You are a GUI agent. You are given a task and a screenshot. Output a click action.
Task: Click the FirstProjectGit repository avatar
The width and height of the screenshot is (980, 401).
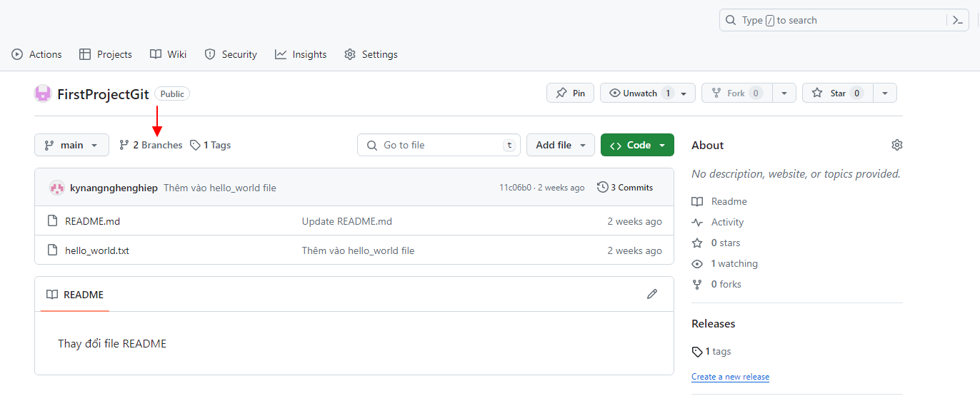point(43,93)
